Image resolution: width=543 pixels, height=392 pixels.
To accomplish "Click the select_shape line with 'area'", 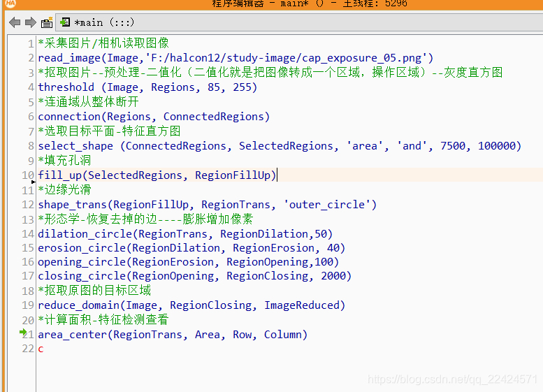I will click(x=280, y=146).
